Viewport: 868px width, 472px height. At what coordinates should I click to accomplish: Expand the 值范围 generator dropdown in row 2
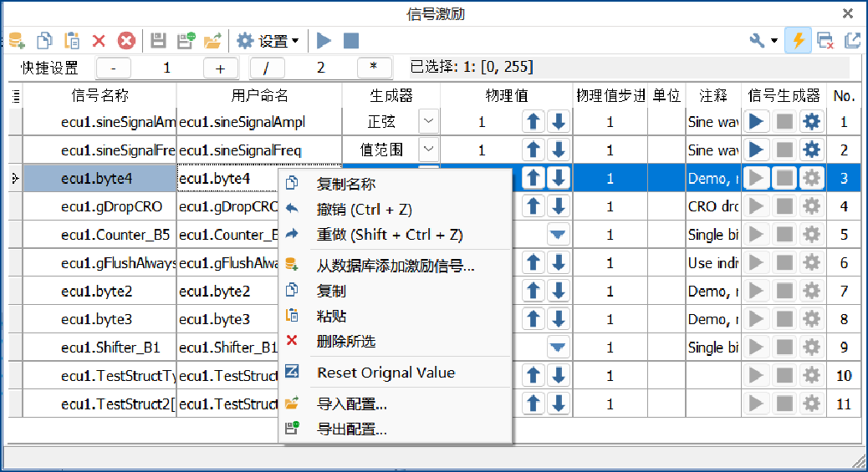click(x=428, y=150)
